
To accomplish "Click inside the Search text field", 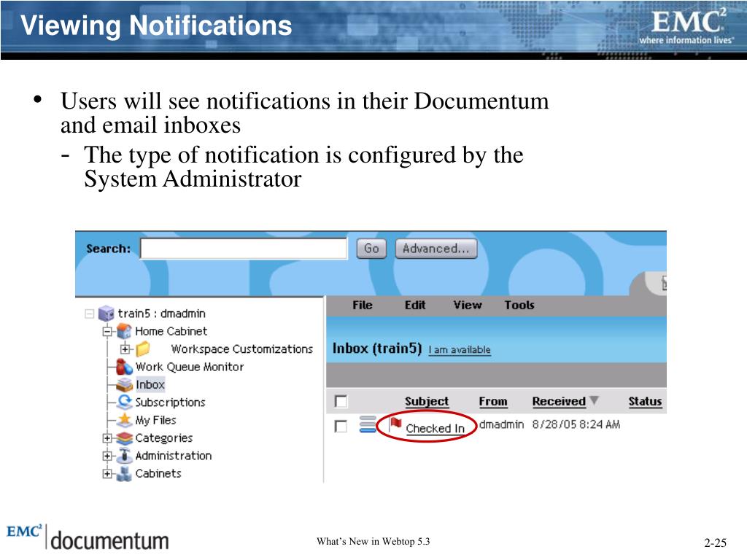I will [x=244, y=249].
